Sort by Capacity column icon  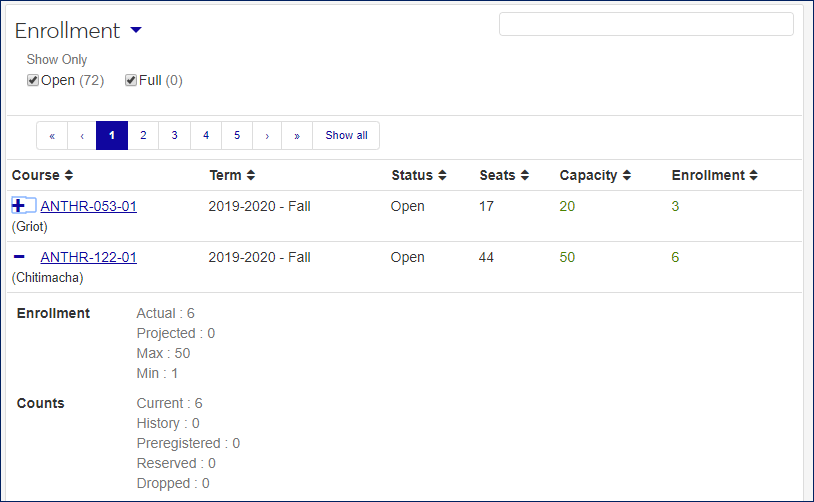point(626,176)
